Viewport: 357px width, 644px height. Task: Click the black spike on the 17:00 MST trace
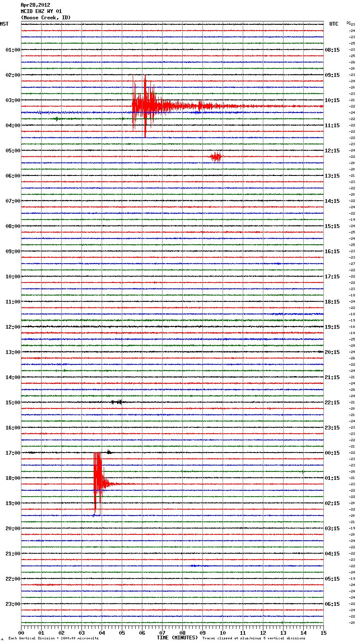[x=109, y=452]
